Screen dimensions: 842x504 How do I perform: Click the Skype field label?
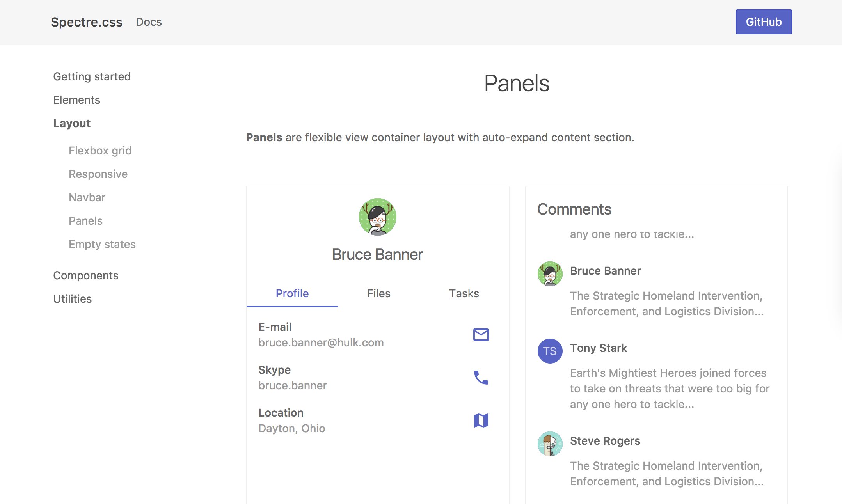pyautogui.click(x=274, y=370)
